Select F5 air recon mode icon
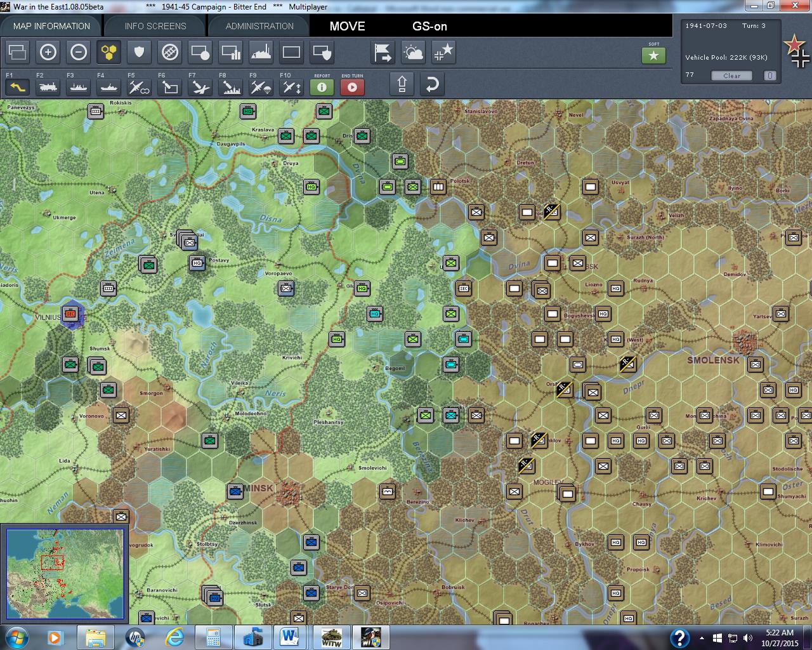This screenshot has width=812, height=650. 140,86
